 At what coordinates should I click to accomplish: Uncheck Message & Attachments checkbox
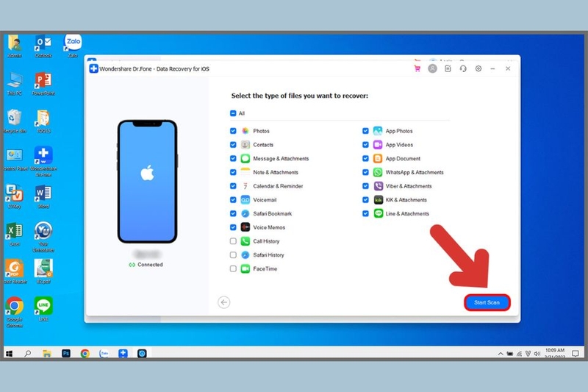click(x=233, y=159)
